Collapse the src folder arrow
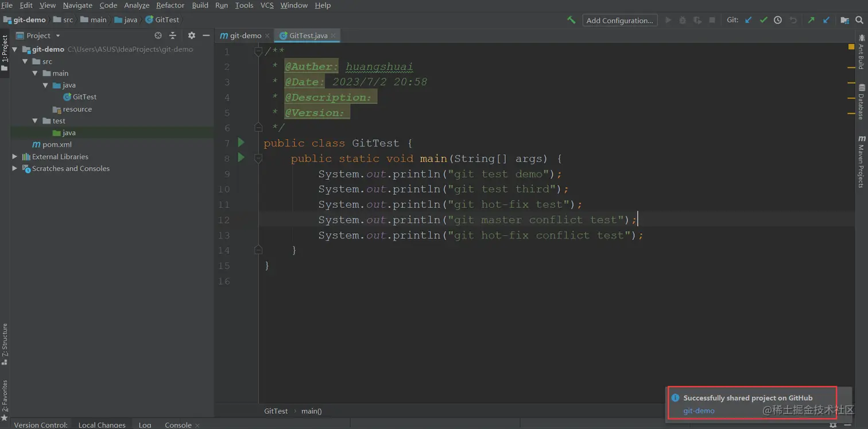This screenshot has width=868, height=429. (x=25, y=61)
